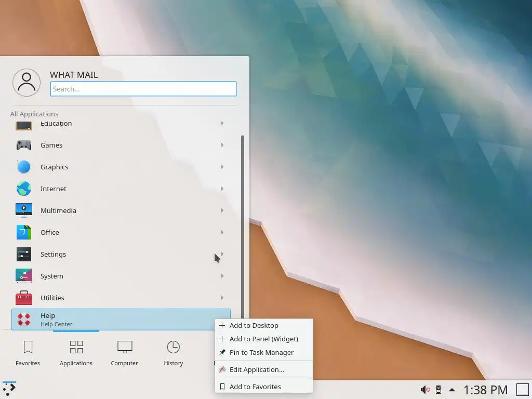This screenshot has width=532, height=399.
Task: Click the application list scrollbar
Action: [x=243, y=227]
